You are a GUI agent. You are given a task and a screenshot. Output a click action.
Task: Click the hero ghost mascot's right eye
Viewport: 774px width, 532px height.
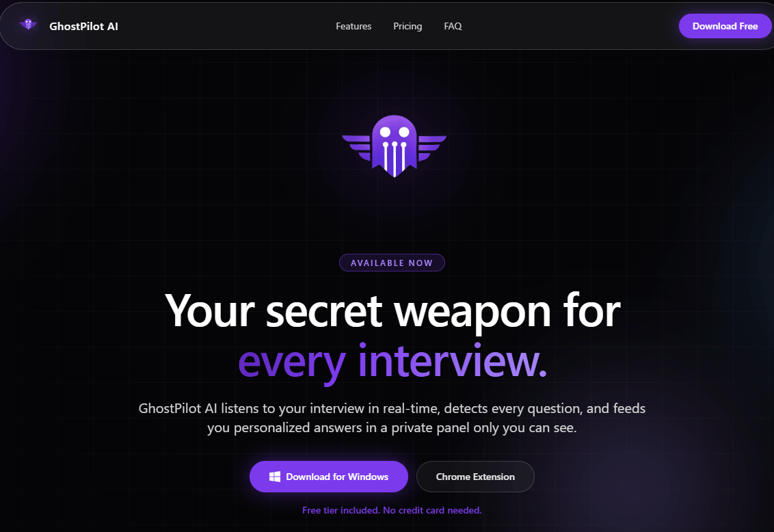click(404, 132)
